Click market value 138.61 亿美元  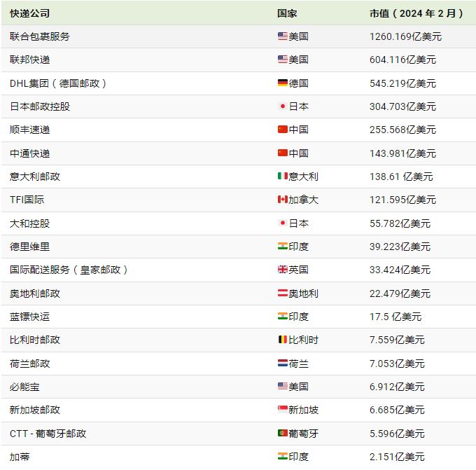[x=401, y=177]
